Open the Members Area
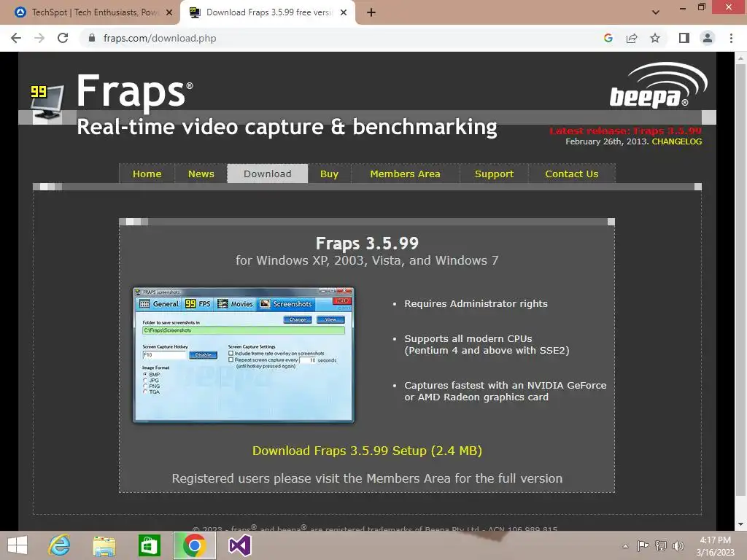 click(x=406, y=174)
